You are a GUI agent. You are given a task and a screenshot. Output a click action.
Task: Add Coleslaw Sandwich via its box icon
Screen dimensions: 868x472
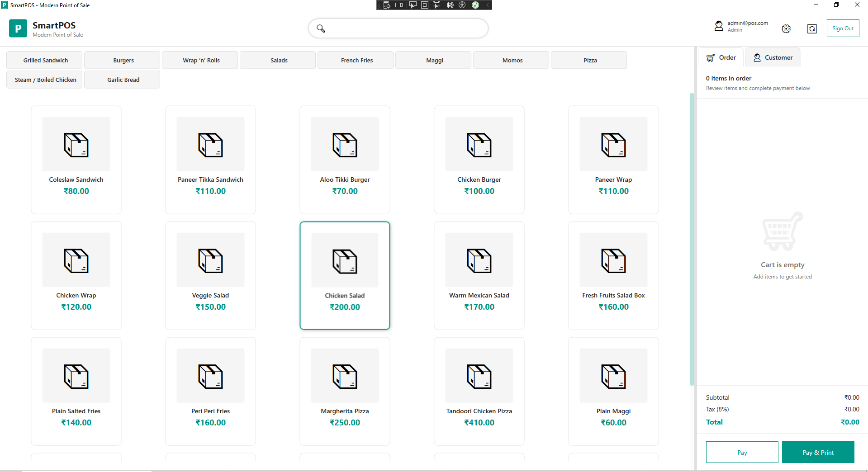pos(76,145)
